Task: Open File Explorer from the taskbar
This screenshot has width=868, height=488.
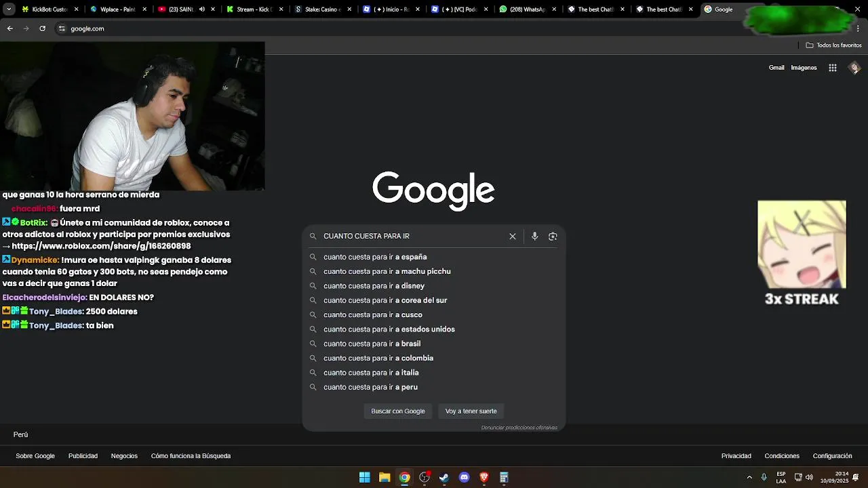Action: pos(384,477)
